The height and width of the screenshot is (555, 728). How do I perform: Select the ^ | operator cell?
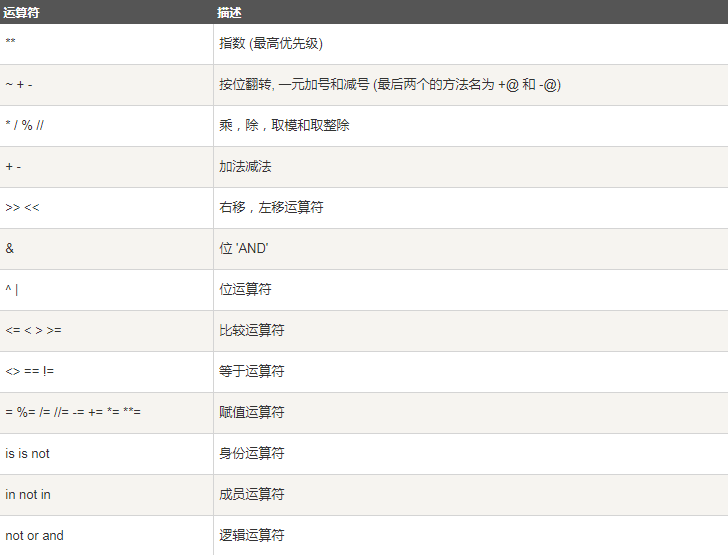pyautogui.click(x=12, y=290)
